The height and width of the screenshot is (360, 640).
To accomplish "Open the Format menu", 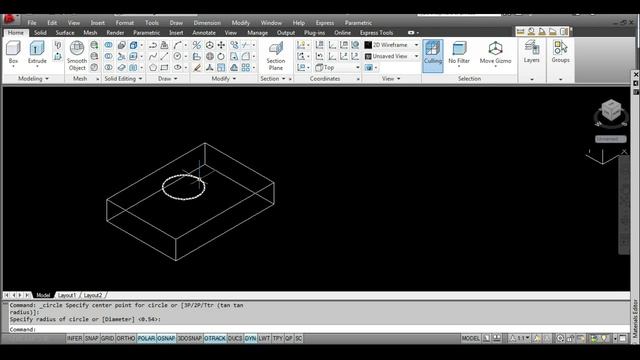I will pyautogui.click(x=124, y=23).
